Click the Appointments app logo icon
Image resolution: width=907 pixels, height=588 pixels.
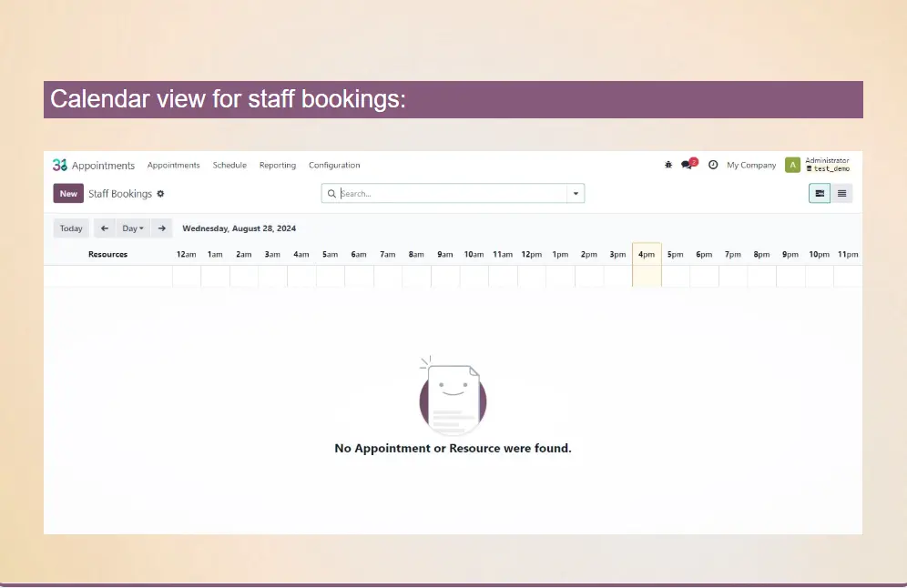[60, 165]
